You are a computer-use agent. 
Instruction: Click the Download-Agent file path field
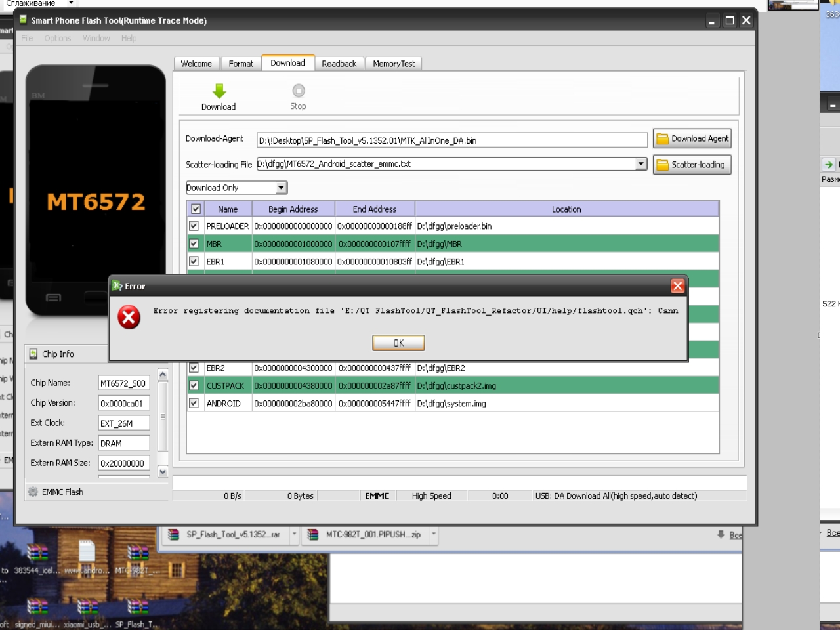[x=451, y=140]
